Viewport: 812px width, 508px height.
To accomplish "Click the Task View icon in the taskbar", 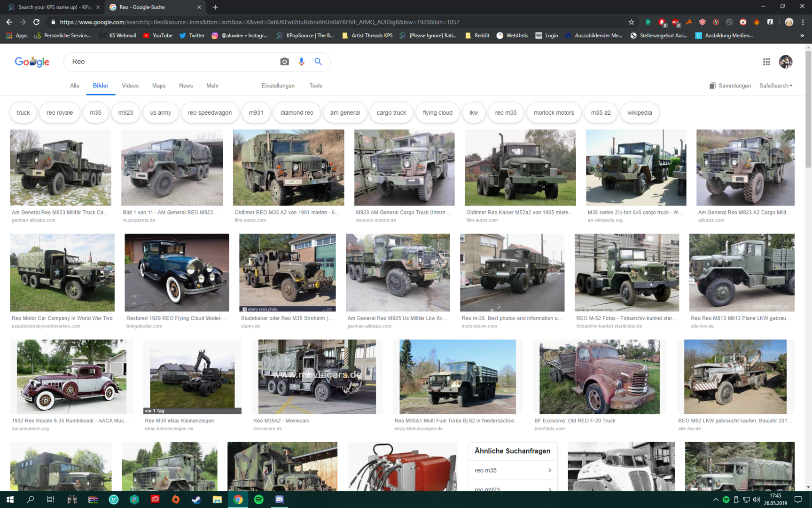I will pyautogui.click(x=51, y=500).
